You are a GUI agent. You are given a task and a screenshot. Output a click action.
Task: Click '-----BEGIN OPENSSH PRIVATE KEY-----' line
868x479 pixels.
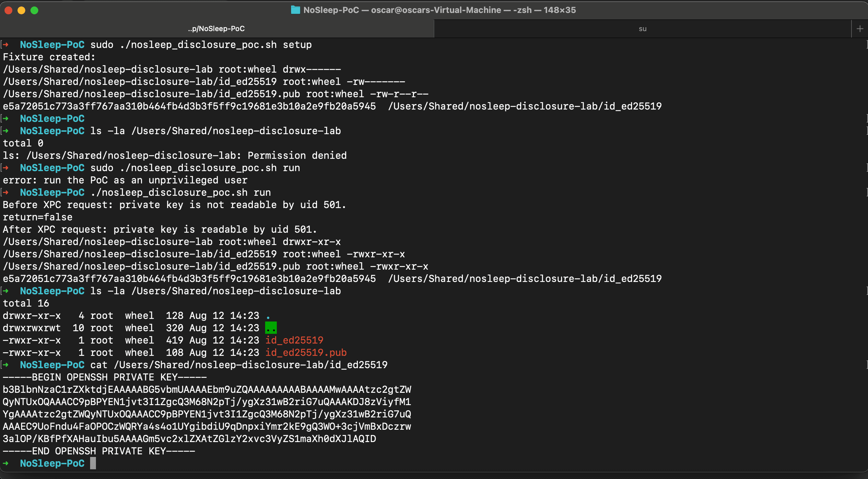click(105, 377)
